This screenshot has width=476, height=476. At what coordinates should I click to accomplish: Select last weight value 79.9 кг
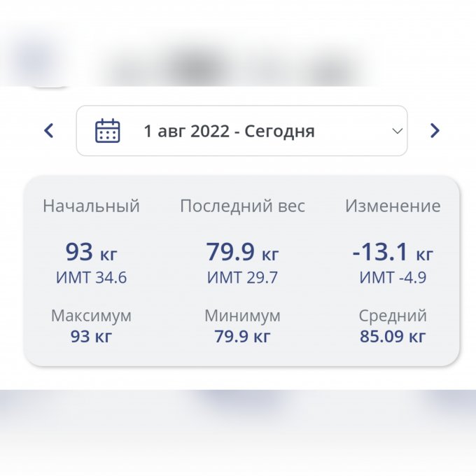242,252
